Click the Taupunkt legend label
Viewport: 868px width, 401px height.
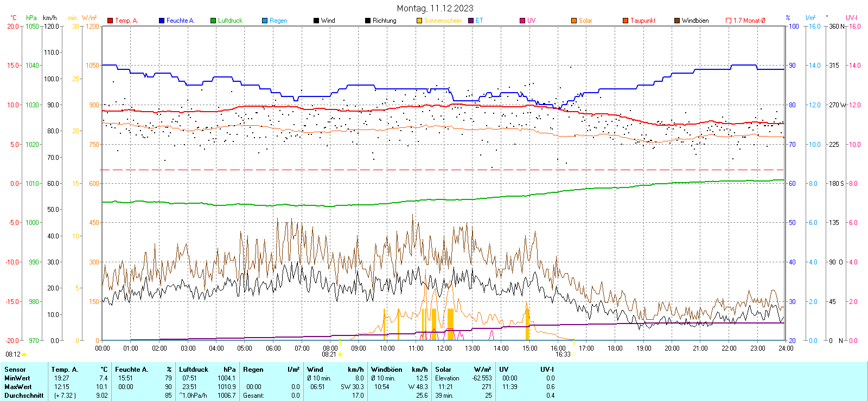643,21
